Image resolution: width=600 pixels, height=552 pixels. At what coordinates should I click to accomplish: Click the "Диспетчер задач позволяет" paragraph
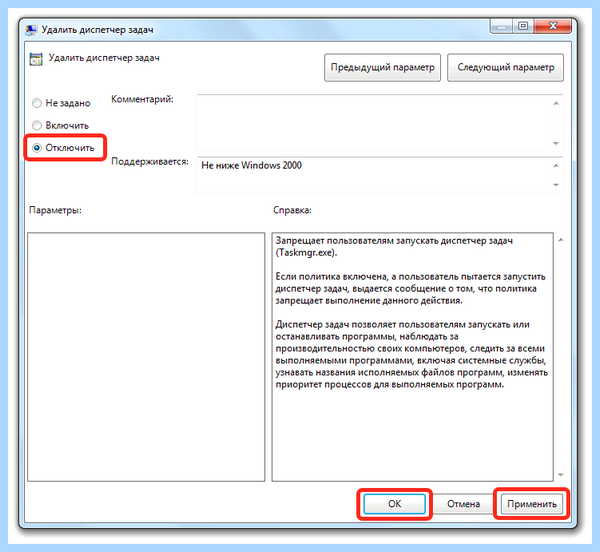click(x=412, y=354)
